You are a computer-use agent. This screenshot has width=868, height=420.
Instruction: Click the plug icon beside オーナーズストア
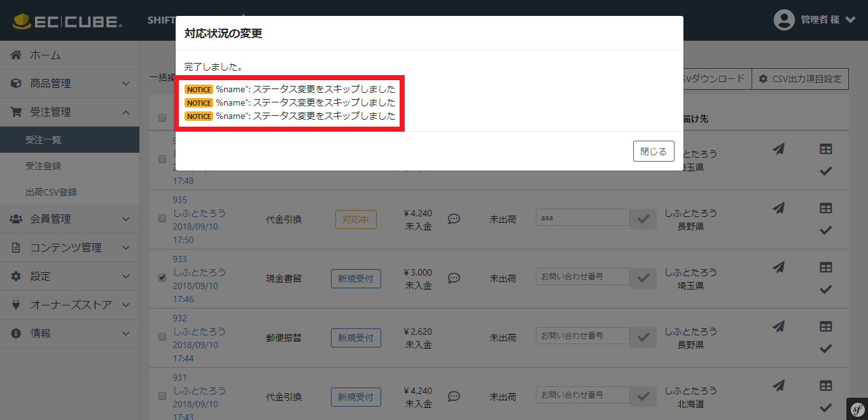click(17, 305)
